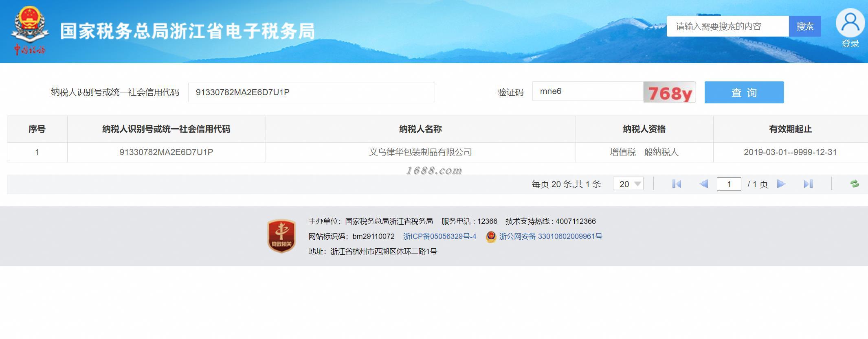
Task: Click the 国家税务总局浙江省电子税务局 title
Action: point(187,31)
